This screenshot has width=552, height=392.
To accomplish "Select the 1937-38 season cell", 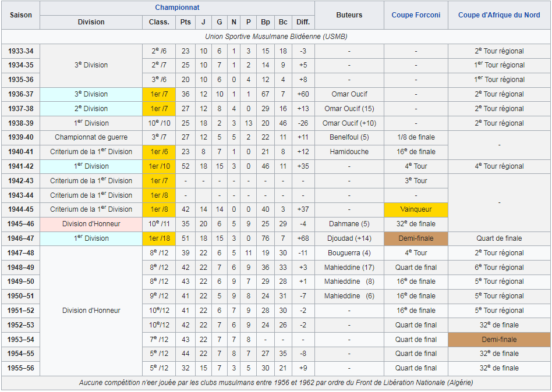I will tap(21, 109).
